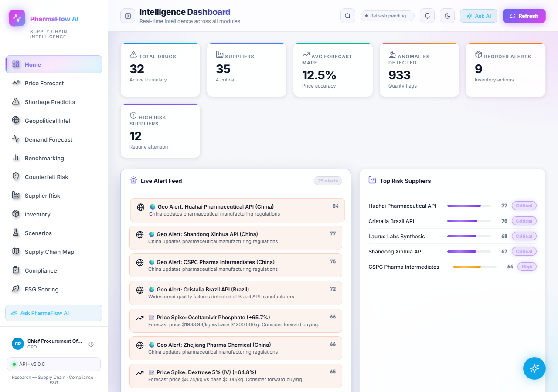
Task: Click Critical badge for Shandong Xinhua API
Action: [524, 251]
